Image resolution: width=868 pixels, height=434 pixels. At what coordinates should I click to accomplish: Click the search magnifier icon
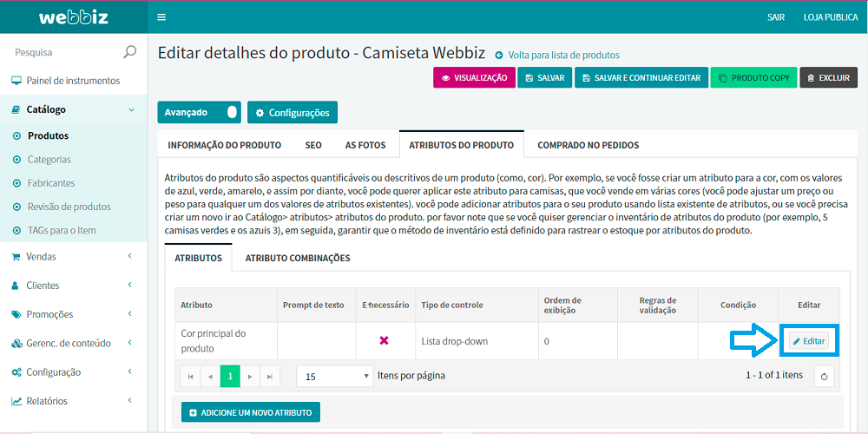130,52
